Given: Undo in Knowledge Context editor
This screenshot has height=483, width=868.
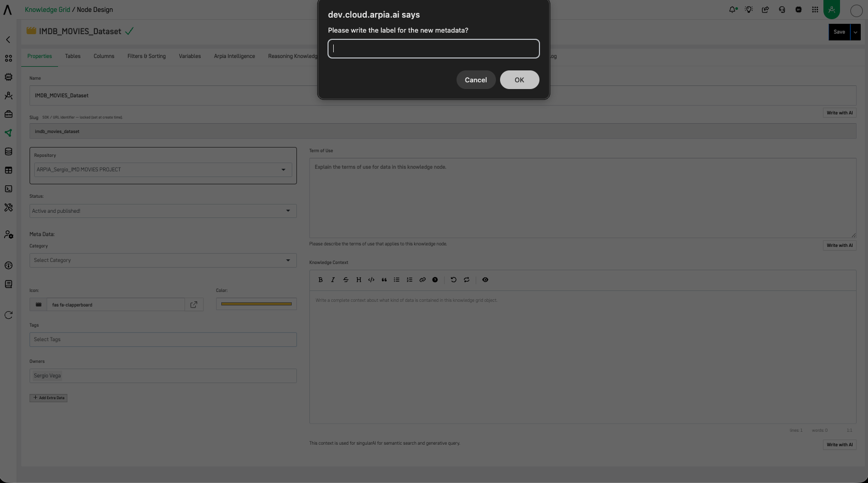Looking at the screenshot, I should tap(453, 280).
